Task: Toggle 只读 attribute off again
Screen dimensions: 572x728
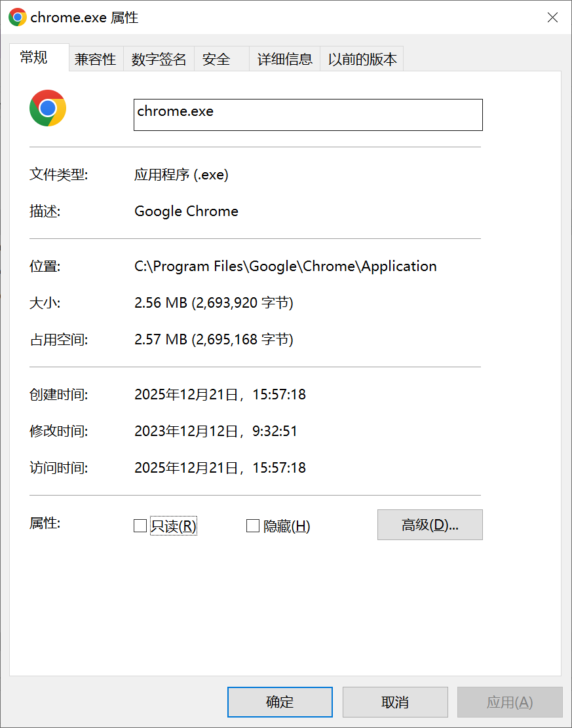Action: [140, 525]
